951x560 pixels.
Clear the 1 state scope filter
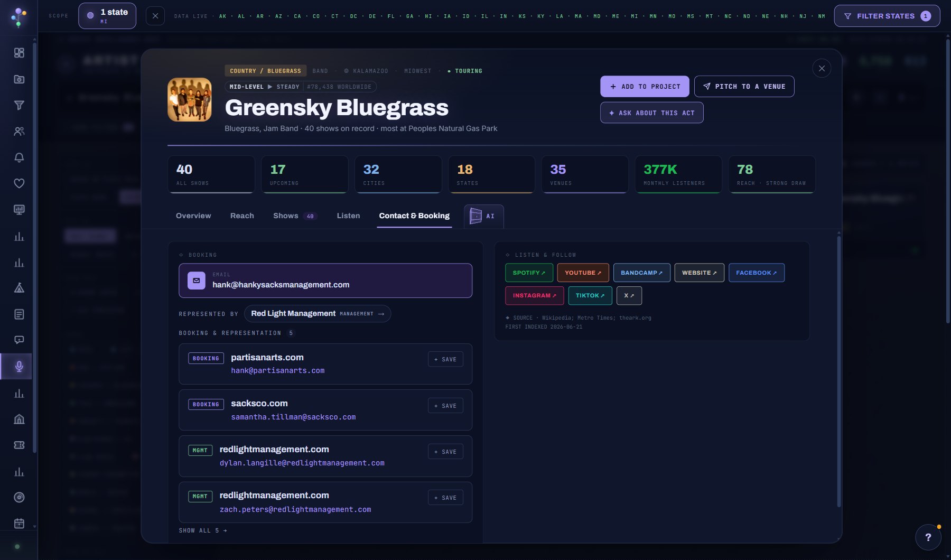coord(155,16)
